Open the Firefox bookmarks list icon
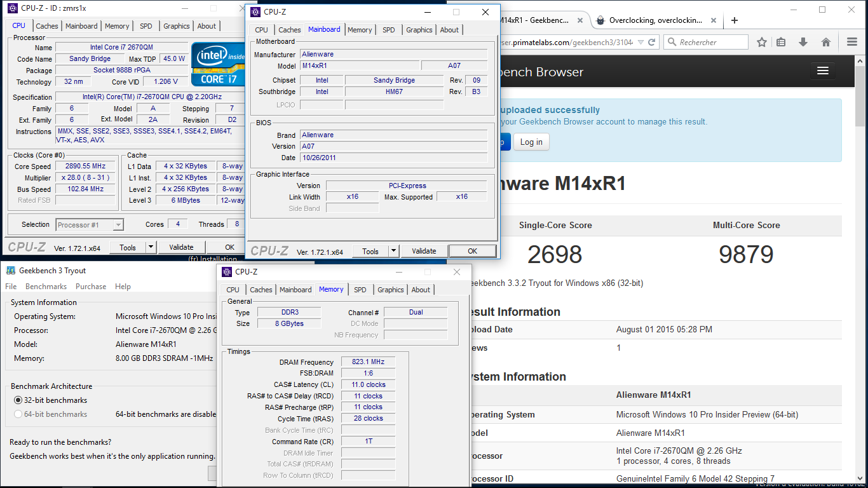868x488 pixels. tap(782, 42)
